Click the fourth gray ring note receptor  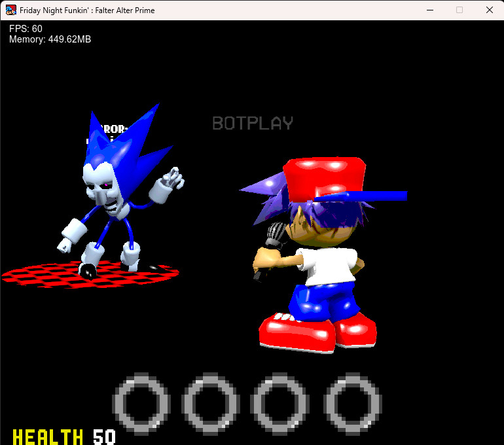pos(353,404)
